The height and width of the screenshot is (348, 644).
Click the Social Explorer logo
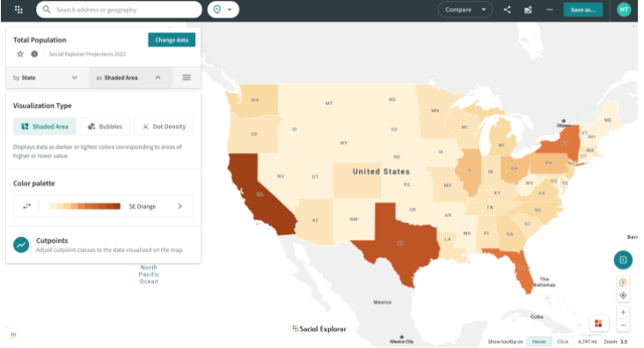(319, 329)
